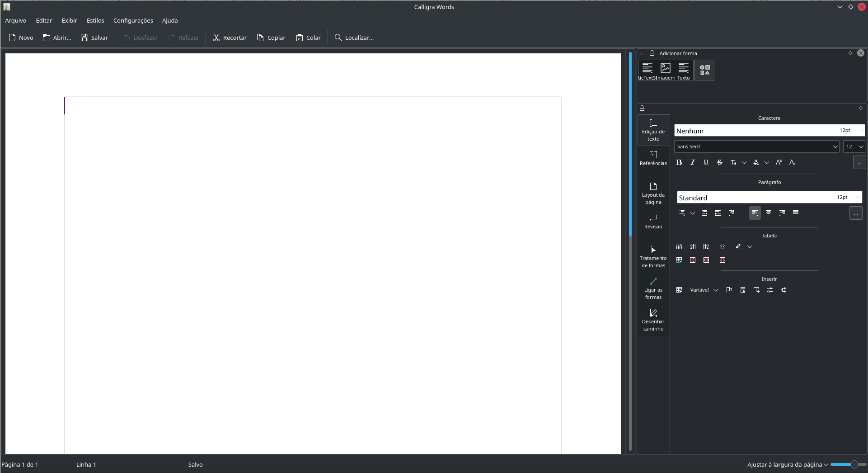Apply strikethrough formatting icon

tap(719, 162)
